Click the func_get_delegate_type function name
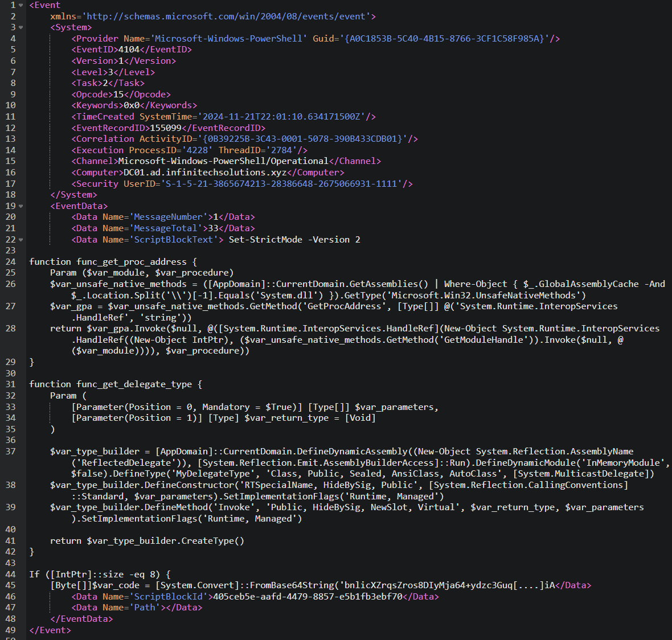This screenshot has height=640, width=672. [x=134, y=384]
